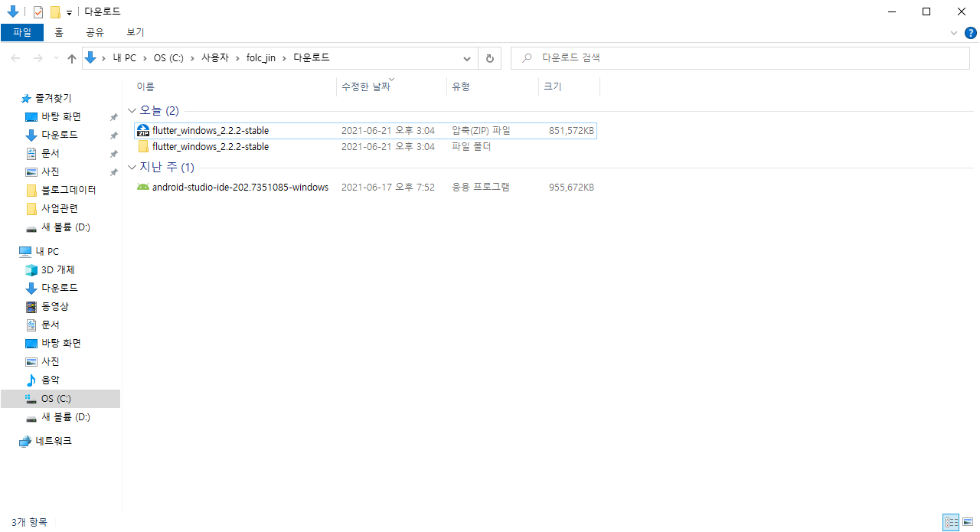The width and height of the screenshot is (980, 532).
Task: Select 내 PC in the navigation pane
Action: click(47, 252)
